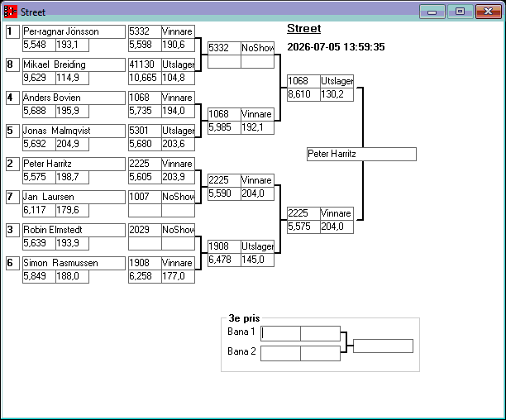506x420 pixels.
Task: Click seed number 6 box
Action: (x=12, y=263)
